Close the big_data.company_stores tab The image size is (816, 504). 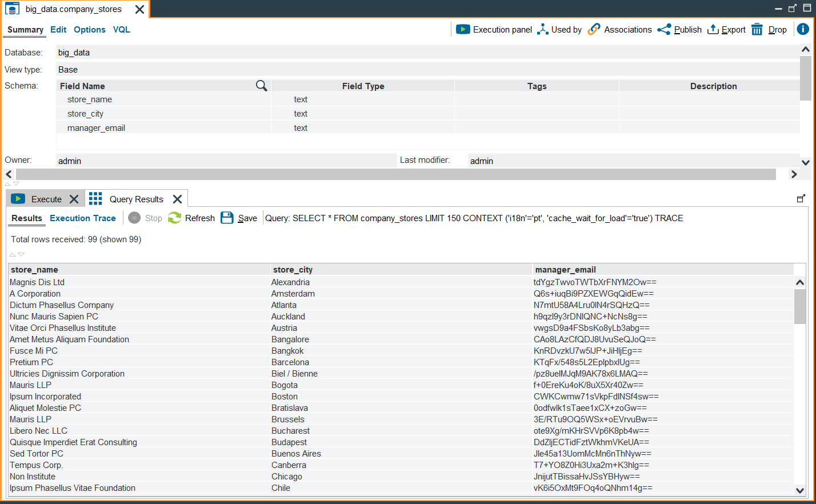pyautogui.click(x=139, y=9)
